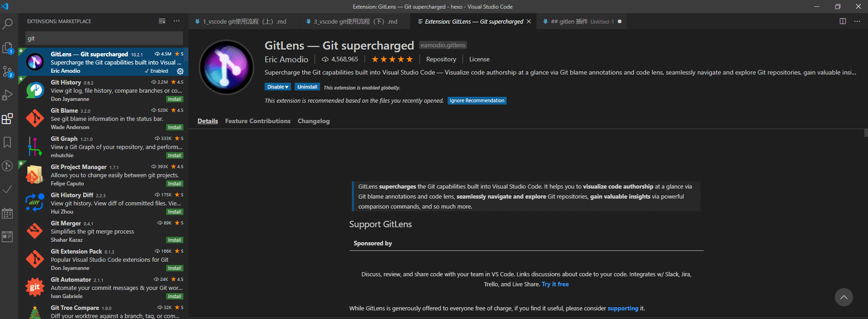868x319 pixels.
Task: Open the License link
Action: point(479,59)
